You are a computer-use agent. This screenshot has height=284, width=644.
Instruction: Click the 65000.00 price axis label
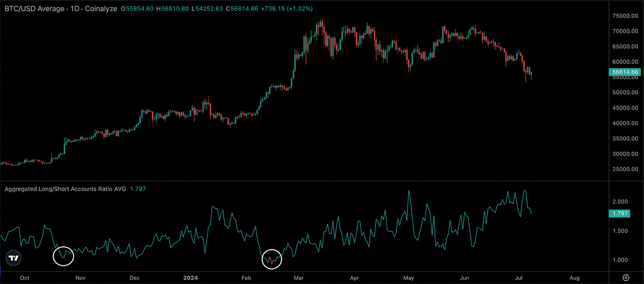625,46
